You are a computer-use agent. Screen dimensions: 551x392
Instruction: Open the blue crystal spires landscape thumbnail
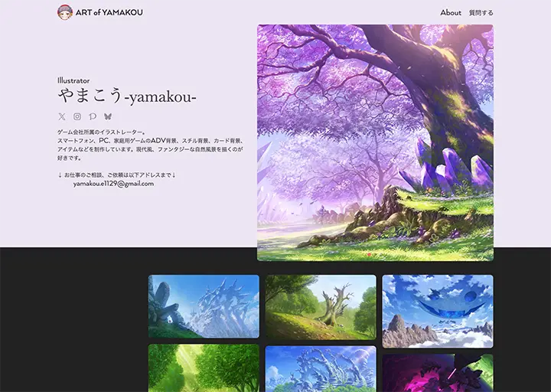pyautogui.click(x=204, y=306)
